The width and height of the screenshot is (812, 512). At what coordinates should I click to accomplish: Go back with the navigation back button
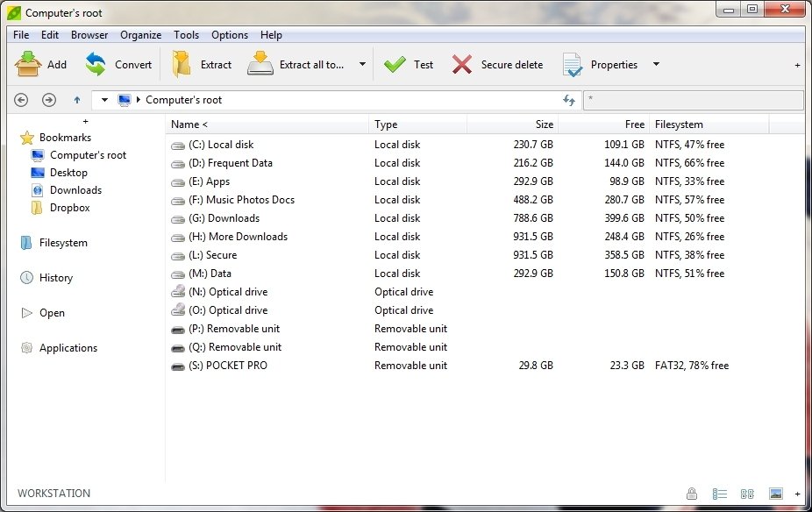(22, 100)
